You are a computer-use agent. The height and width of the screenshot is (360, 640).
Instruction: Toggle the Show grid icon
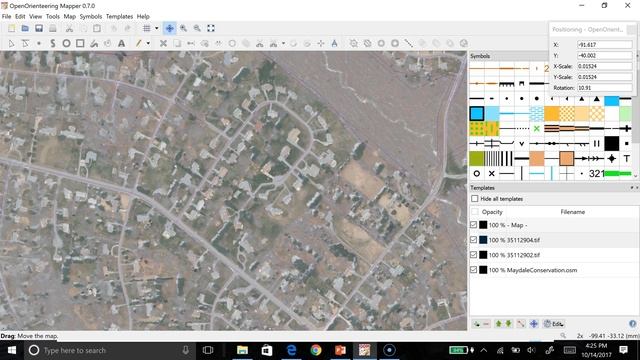[147, 28]
